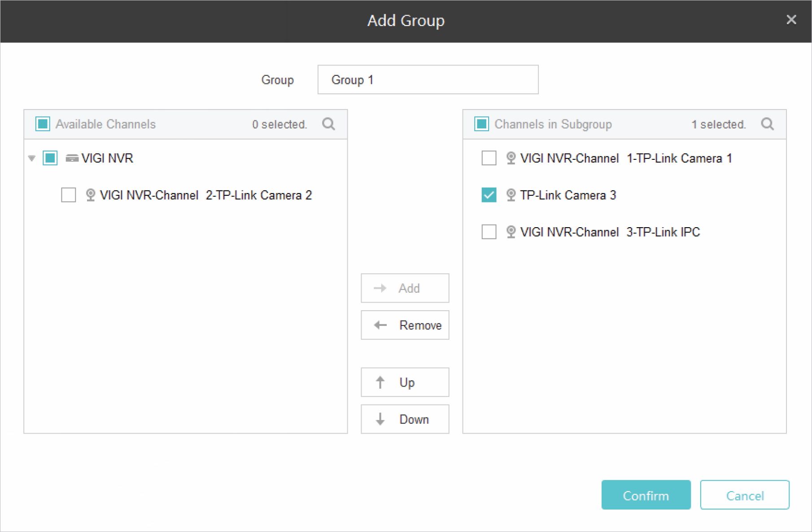
Task: Close the Add Group dialog
Action: (791, 20)
